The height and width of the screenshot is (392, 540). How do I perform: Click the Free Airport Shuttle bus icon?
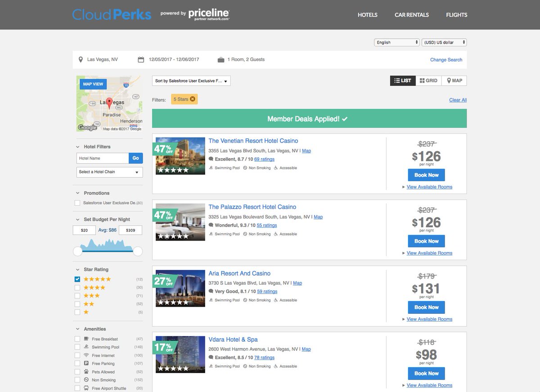86,388
